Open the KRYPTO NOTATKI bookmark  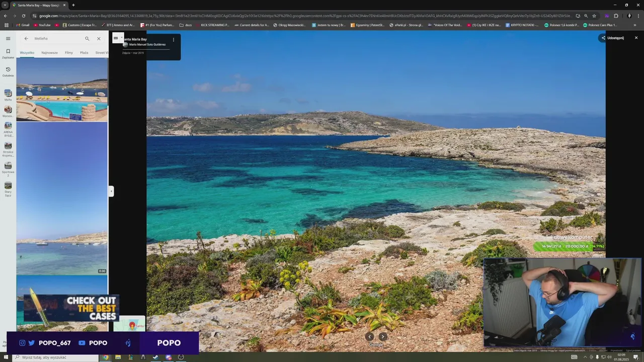(x=522, y=25)
